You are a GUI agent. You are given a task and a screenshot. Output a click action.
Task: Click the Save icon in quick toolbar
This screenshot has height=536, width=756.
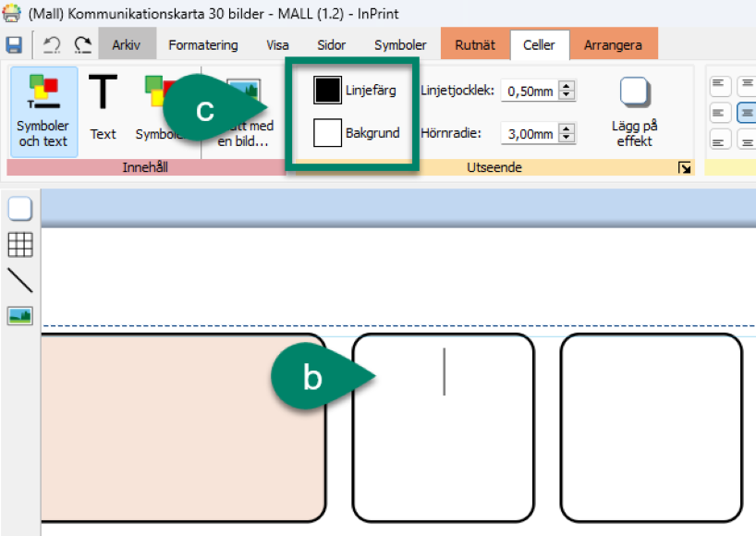pos(14,45)
